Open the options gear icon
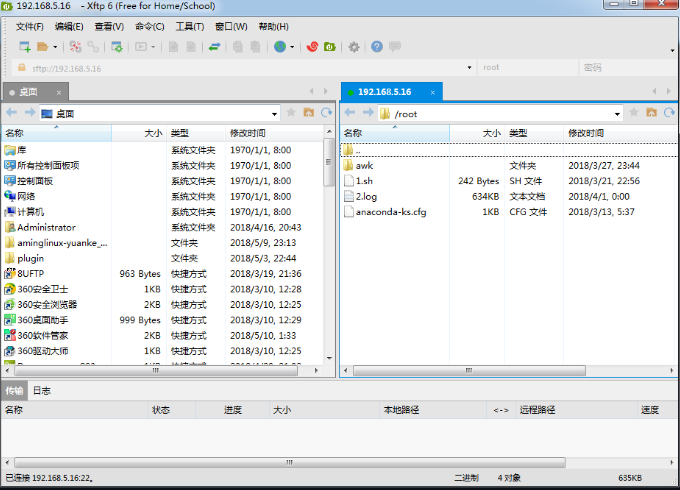This screenshot has height=490, width=680. 353,46
